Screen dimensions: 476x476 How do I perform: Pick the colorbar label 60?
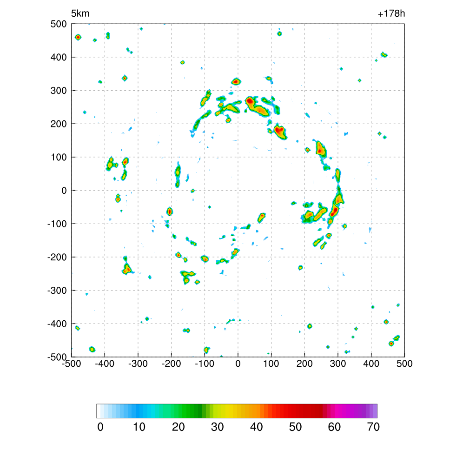click(x=334, y=427)
